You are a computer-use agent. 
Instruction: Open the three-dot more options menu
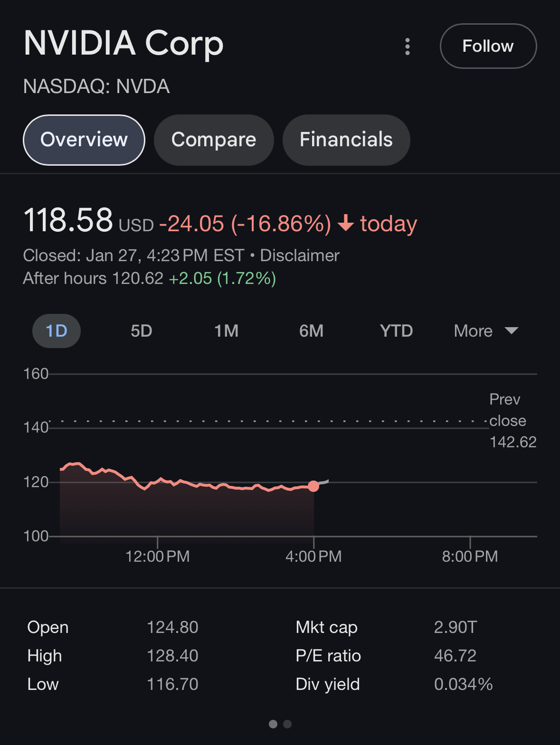(x=407, y=47)
